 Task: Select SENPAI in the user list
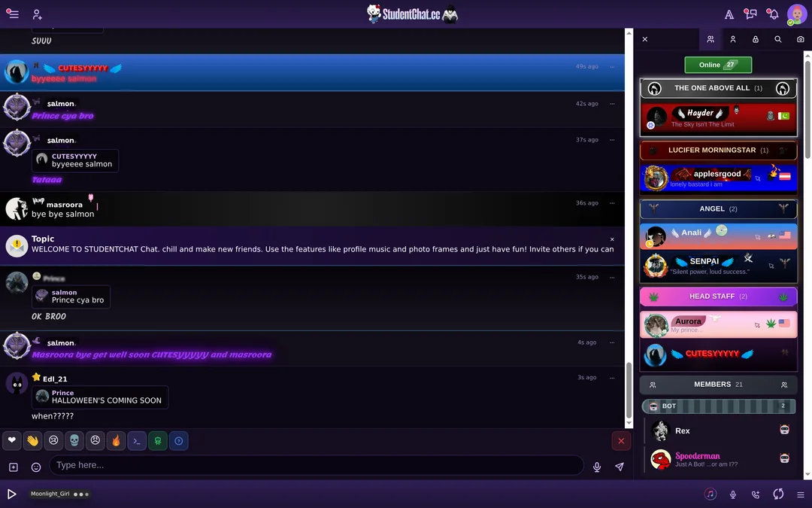718,266
